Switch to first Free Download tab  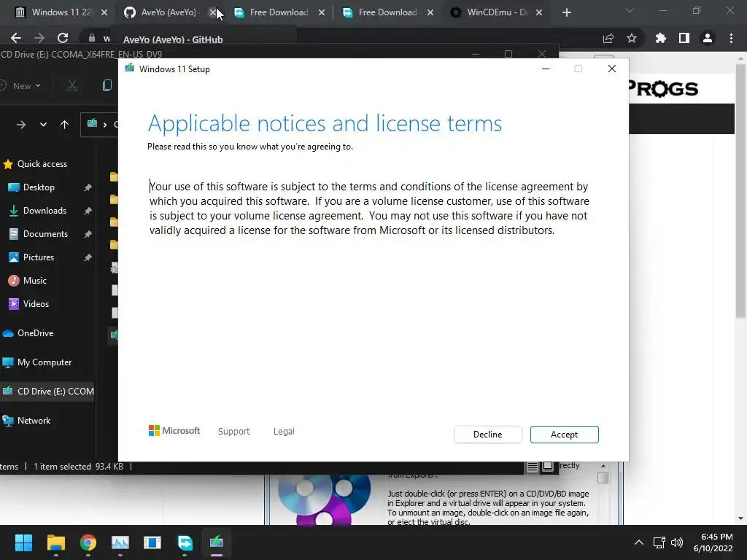tap(279, 12)
